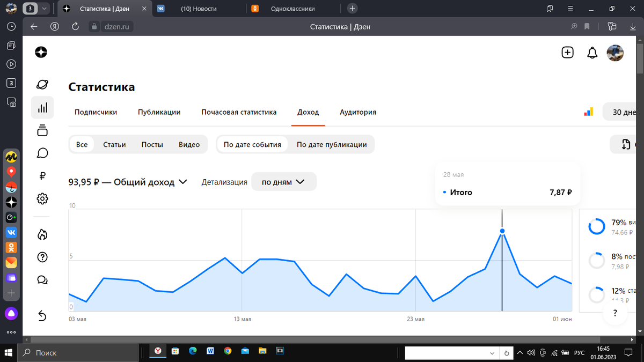
Task: Open notifications bell icon
Action: 592,53
